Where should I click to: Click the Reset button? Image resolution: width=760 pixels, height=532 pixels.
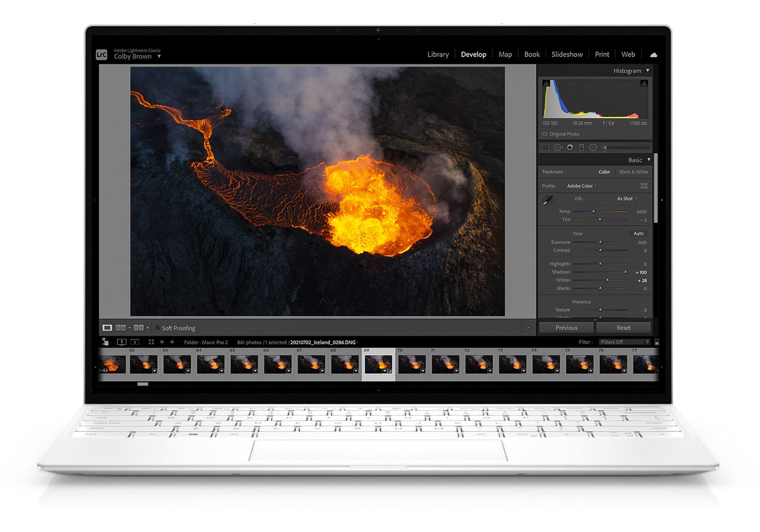pos(624,327)
